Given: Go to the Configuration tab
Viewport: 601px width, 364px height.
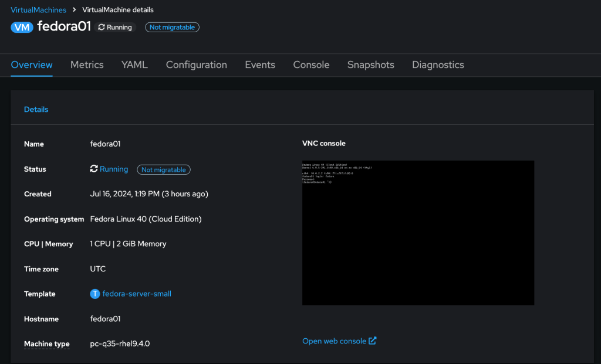Looking at the screenshot, I should [196, 65].
